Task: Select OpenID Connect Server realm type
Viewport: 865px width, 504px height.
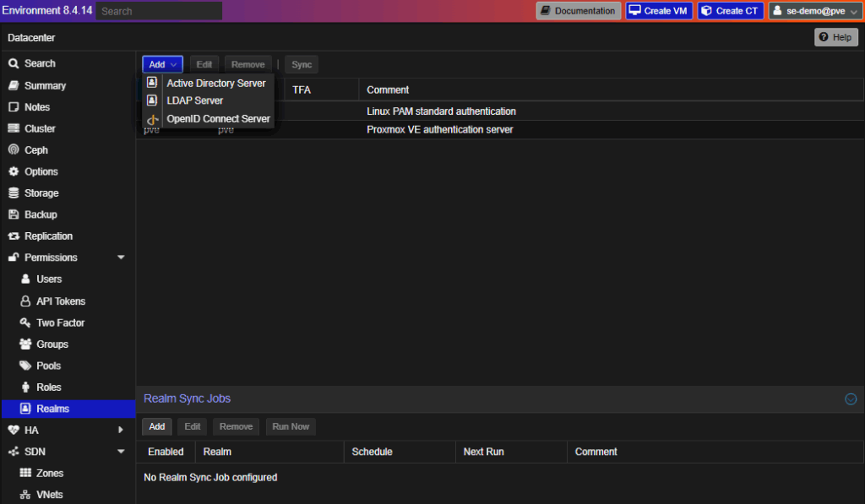Action: tap(218, 118)
